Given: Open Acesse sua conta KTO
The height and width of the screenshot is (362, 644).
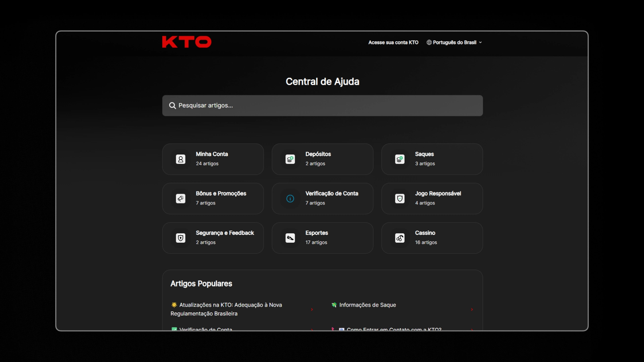Looking at the screenshot, I should 393,42.
